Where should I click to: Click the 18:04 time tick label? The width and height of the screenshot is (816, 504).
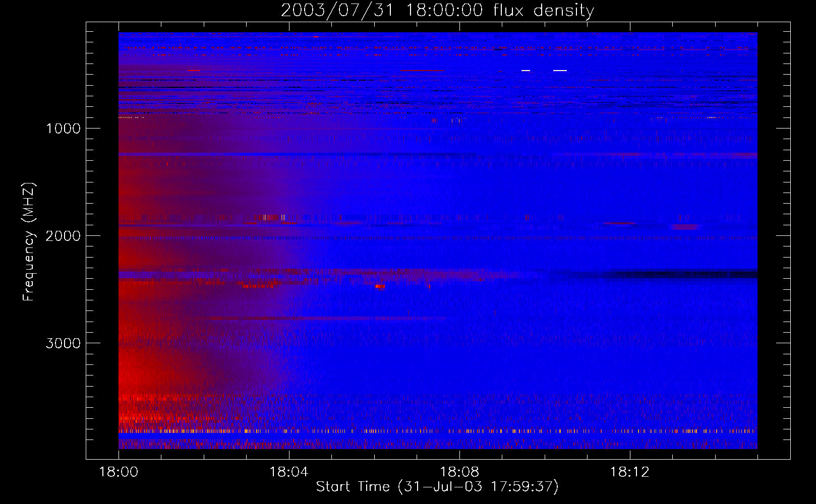coord(289,472)
